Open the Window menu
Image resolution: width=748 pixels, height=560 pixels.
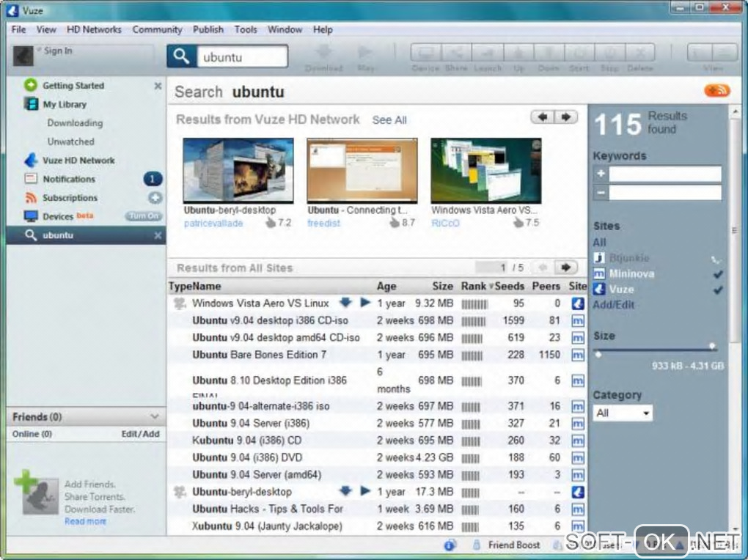[285, 29]
